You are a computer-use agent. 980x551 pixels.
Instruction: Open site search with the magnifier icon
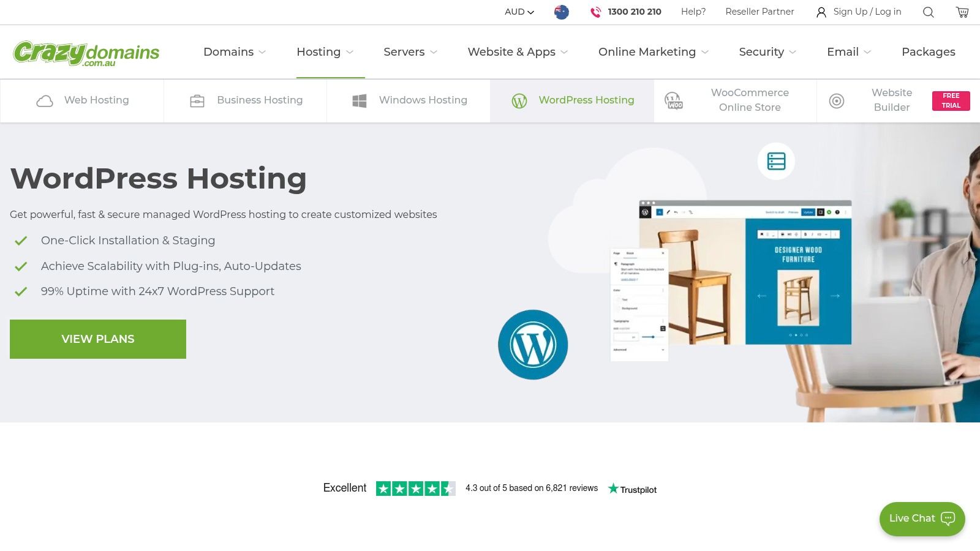tap(928, 12)
